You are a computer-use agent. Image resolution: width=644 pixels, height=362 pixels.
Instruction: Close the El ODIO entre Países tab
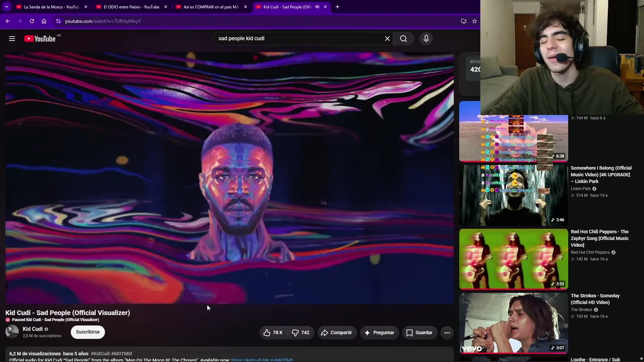pyautogui.click(x=166, y=7)
